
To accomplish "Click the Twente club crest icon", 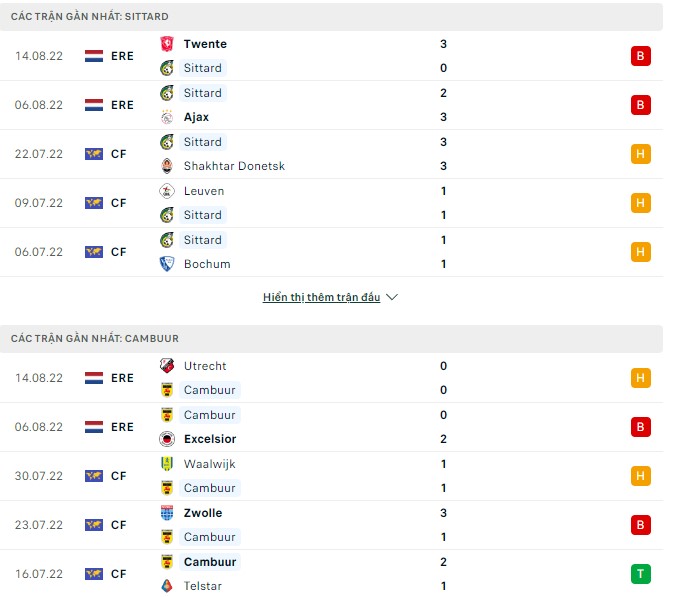I will pyautogui.click(x=167, y=44).
